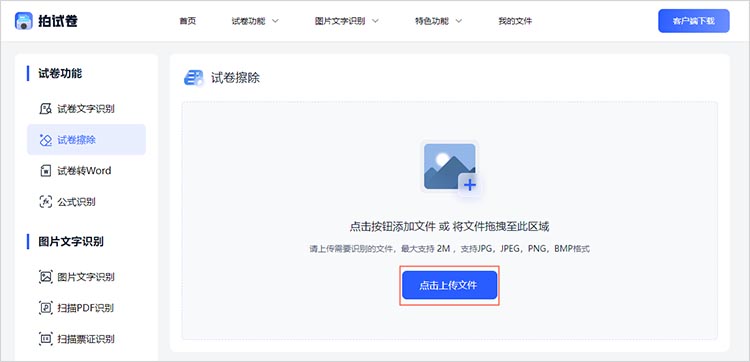The width and height of the screenshot is (750, 362).
Task: Click the 拍试卷 brand name text
Action: click(58, 21)
